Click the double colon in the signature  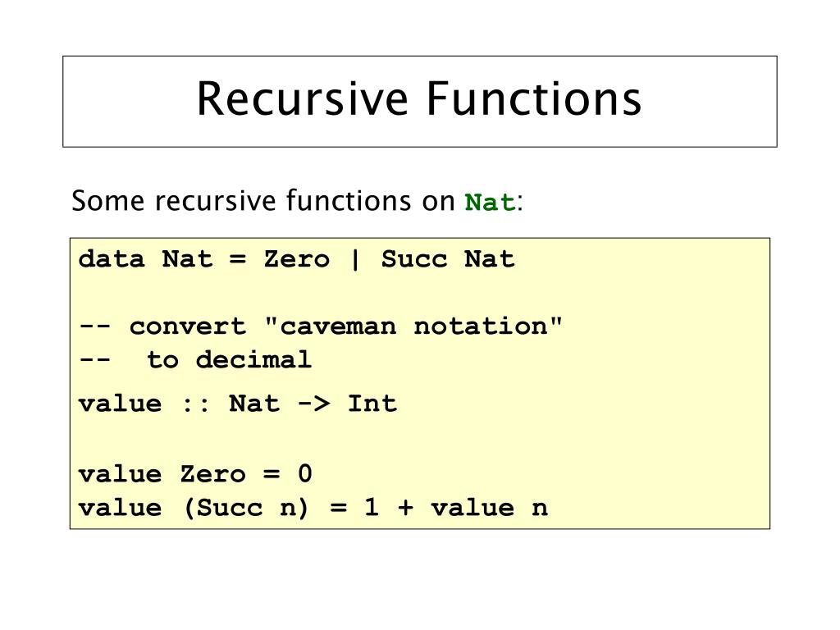(195, 404)
